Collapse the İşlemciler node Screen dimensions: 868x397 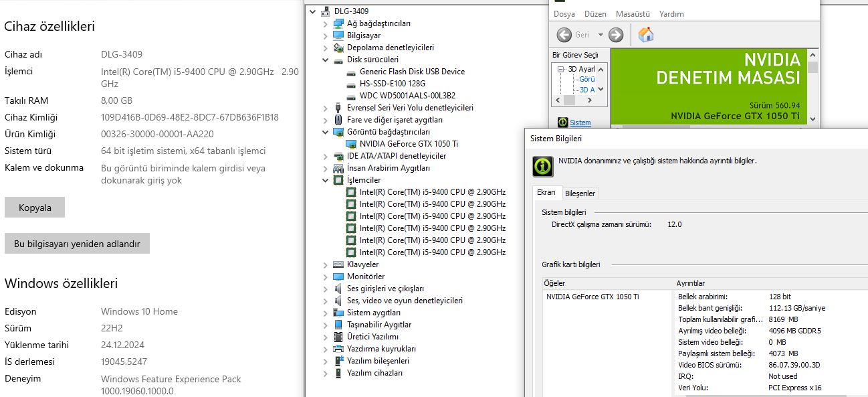click(x=325, y=180)
